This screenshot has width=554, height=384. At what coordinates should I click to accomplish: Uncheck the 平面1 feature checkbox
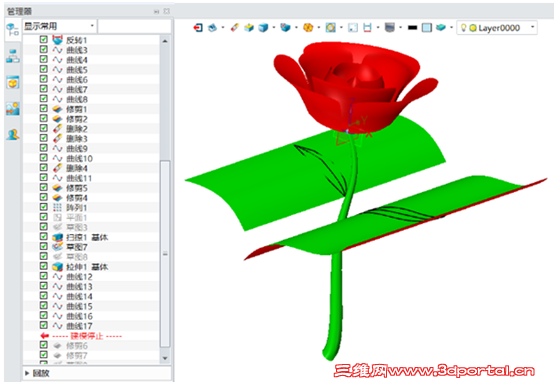(x=43, y=217)
